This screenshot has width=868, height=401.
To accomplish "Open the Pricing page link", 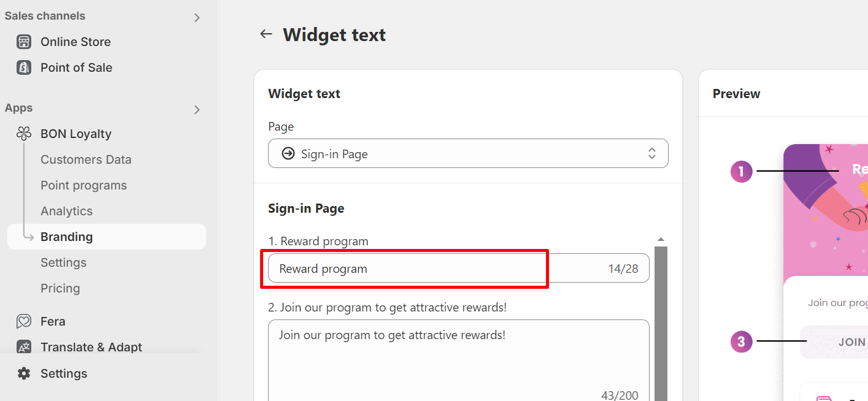I will [60, 288].
